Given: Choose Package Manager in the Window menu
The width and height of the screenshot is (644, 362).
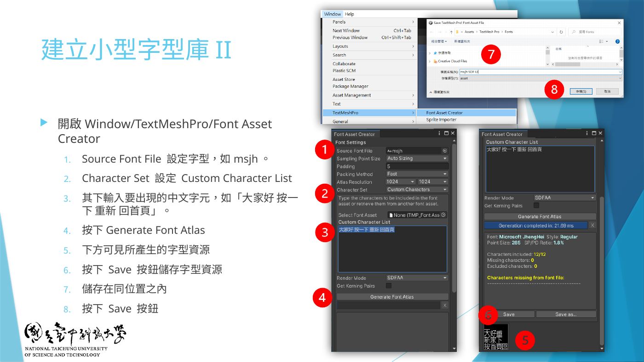Looking at the screenshot, I should tap(351, 86).
